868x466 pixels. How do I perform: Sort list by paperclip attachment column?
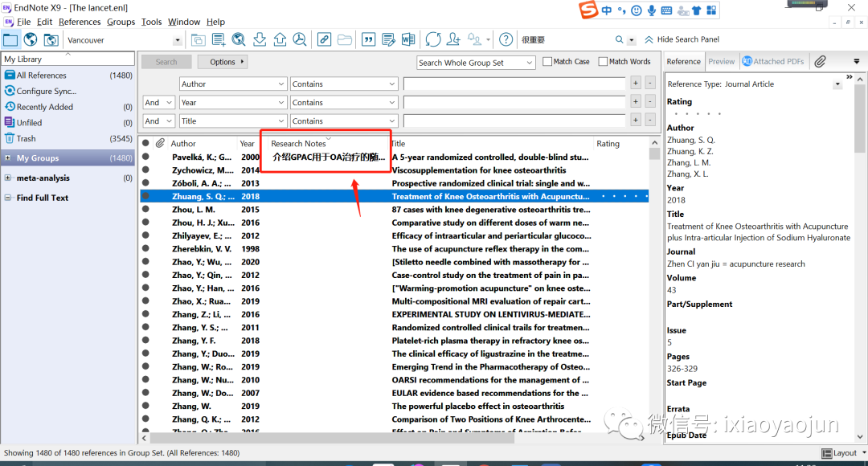[x=160, y=143]
